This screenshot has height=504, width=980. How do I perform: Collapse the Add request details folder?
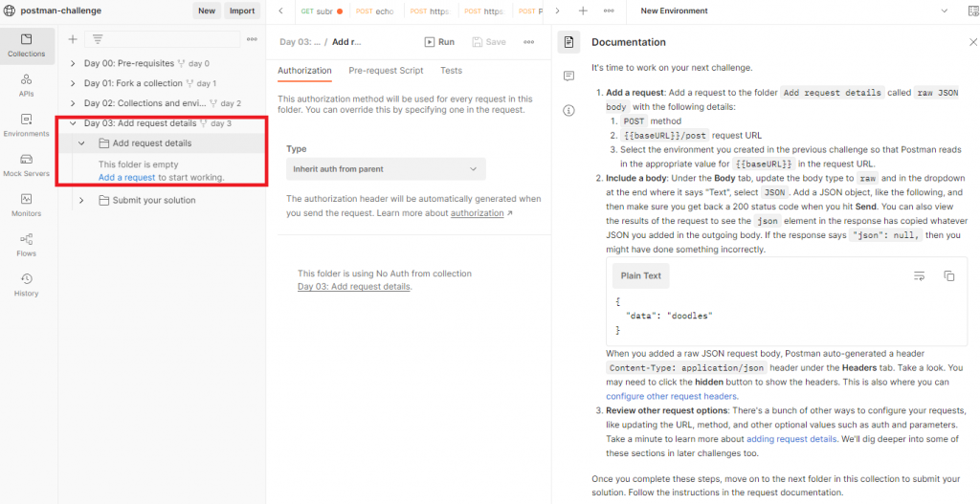[x=81, y=143]
